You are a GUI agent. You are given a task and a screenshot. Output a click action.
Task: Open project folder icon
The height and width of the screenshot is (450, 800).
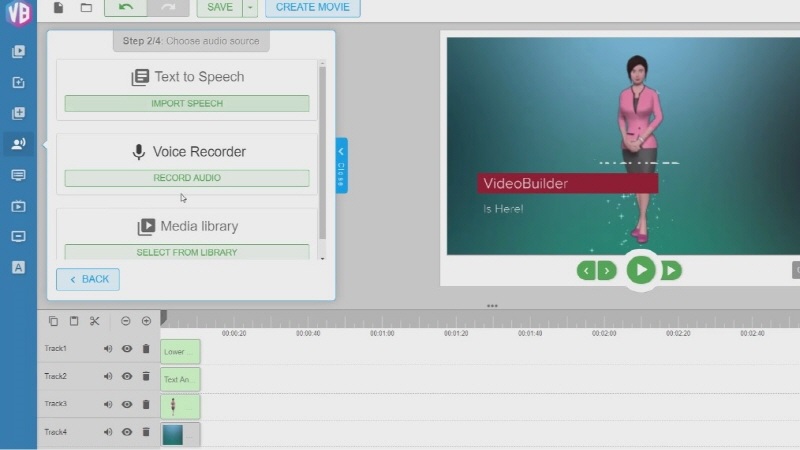pos(86,7)
